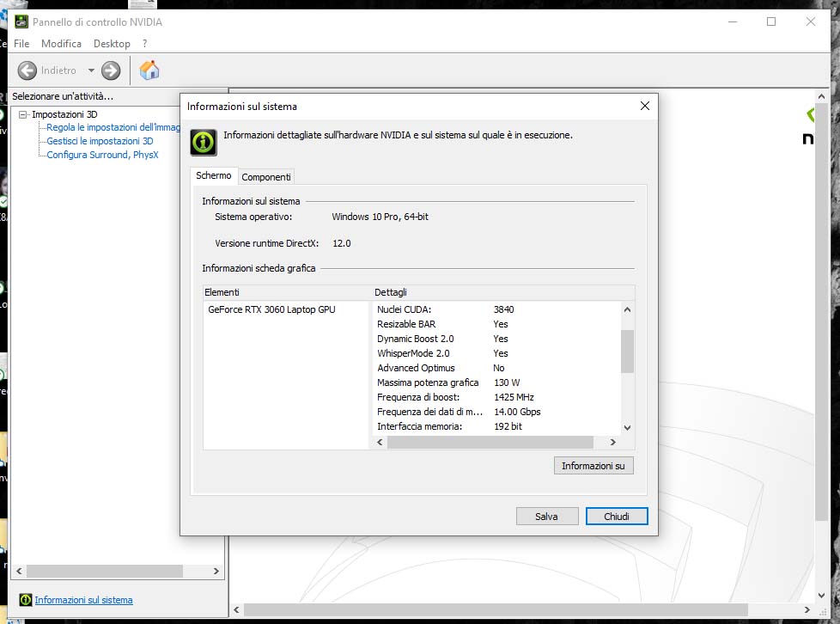Open the Desktop menu
This screenshot has height=624, width=840.
[x=112, y=44]
